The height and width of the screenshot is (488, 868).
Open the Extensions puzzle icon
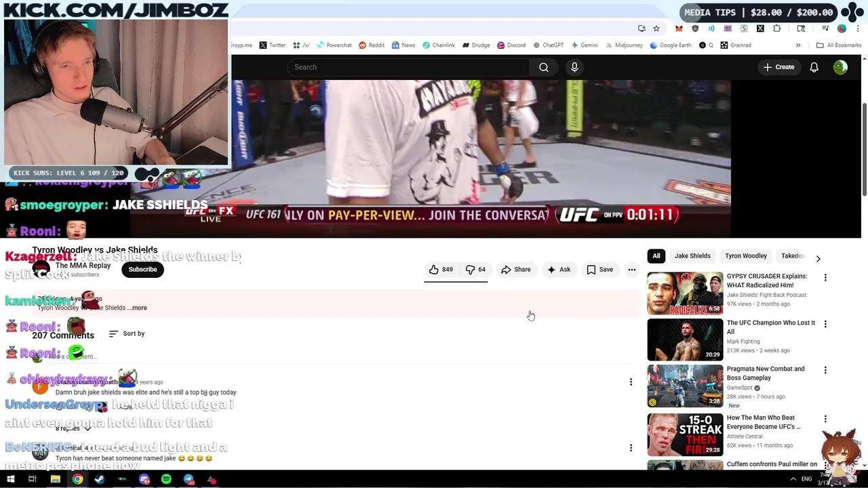(x=777, y=28)
